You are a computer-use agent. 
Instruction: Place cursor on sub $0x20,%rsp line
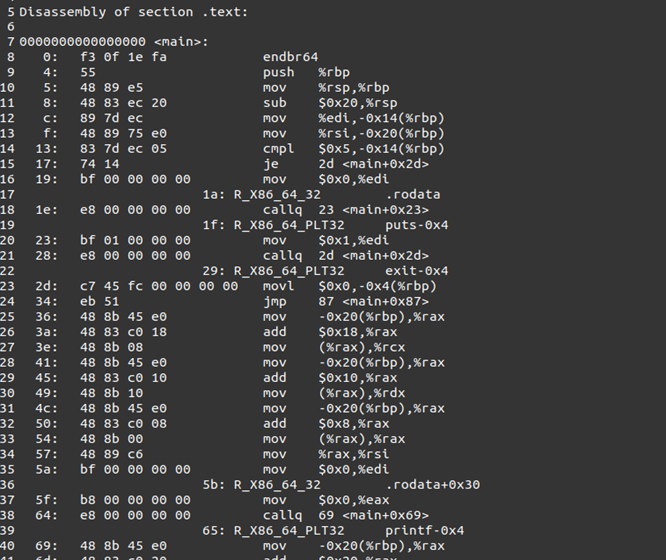point(330,103)
